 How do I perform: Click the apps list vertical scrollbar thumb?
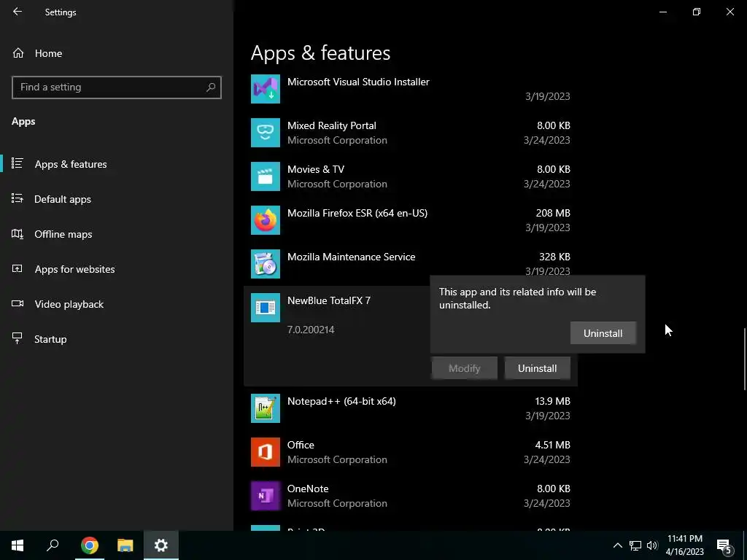click(x=745, y=359)
